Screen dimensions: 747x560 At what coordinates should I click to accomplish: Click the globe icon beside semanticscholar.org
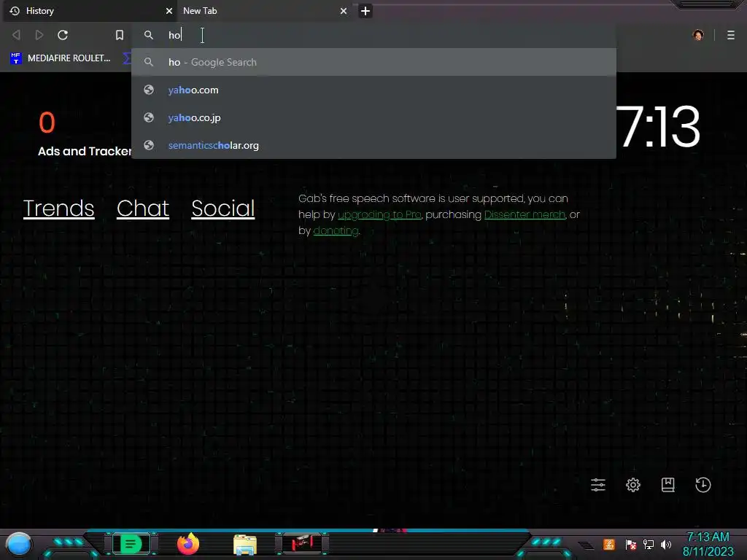[x=149, y=145]
